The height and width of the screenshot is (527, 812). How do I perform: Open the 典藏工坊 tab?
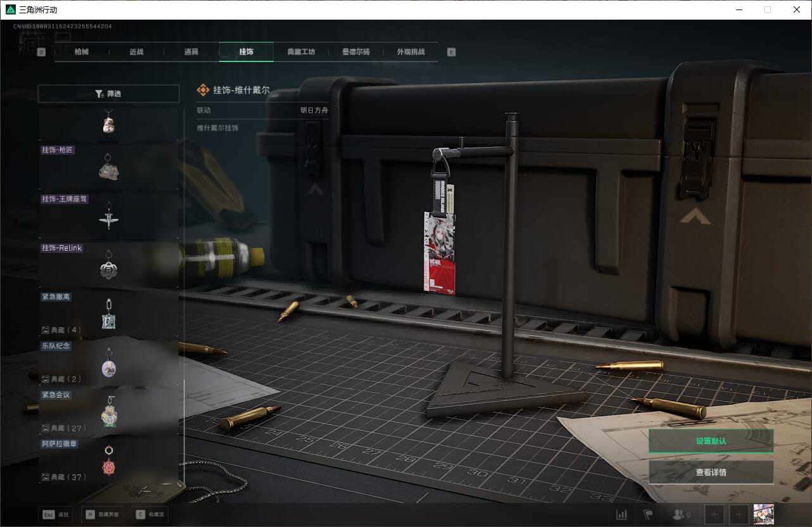tap(301, 52)
